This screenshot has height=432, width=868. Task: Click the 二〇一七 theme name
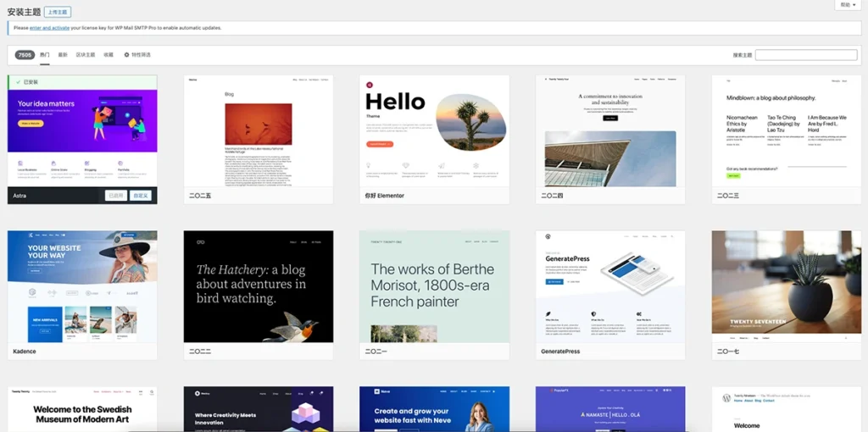click(x=728, y=352)
